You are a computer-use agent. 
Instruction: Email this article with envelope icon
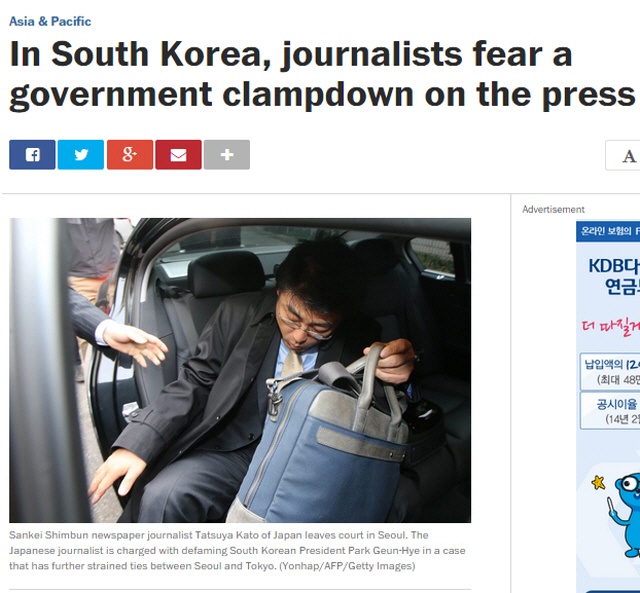178,155
